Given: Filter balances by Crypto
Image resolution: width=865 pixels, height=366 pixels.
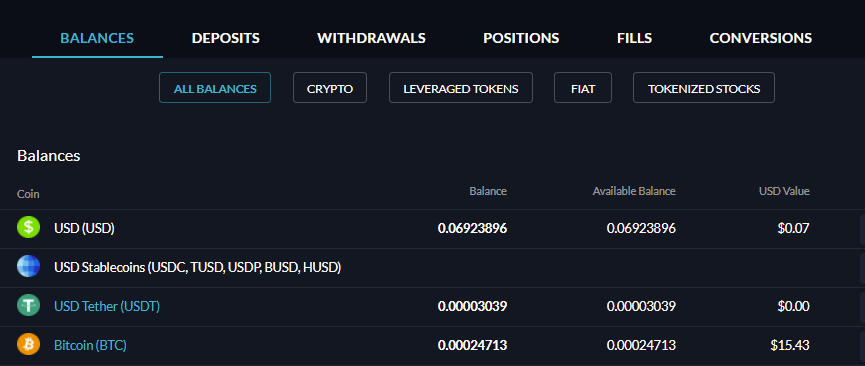Looking at the screenshot, I should tap(330, 88).
